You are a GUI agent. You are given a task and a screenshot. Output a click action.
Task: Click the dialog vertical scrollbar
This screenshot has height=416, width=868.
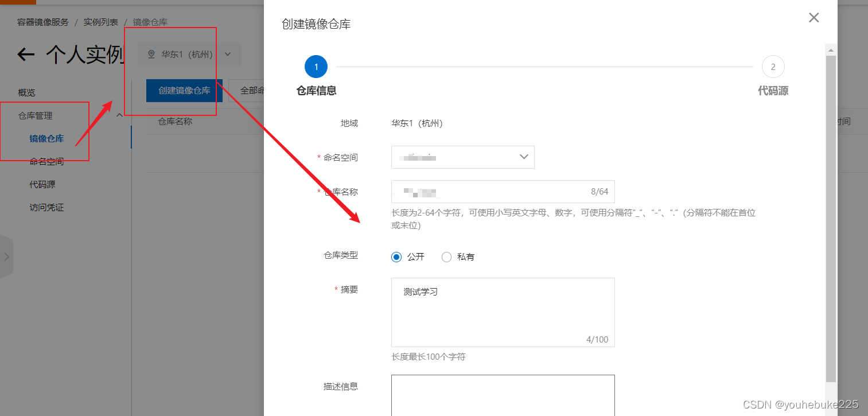(831, 218)
